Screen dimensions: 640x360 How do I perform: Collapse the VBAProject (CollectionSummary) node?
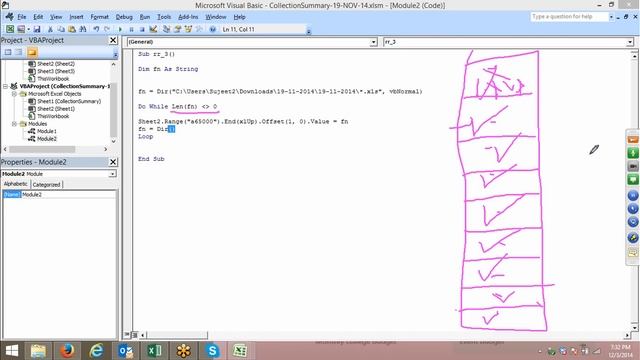pyautogui.click(x=5, y=86)
